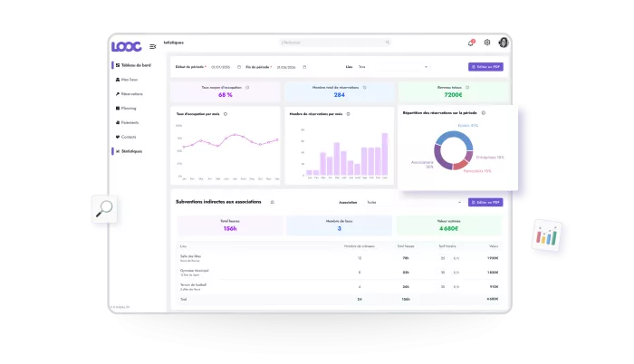
Task: Click the magnifier icon in the search bar
Action: pos(388,42)
